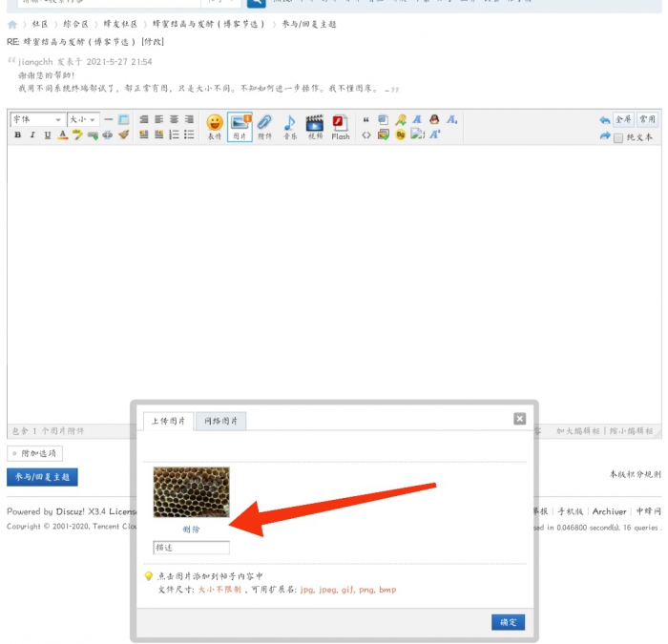Click the 附件 paperclip attachment button
Screen dimensions: 668x644
point(264,127)
